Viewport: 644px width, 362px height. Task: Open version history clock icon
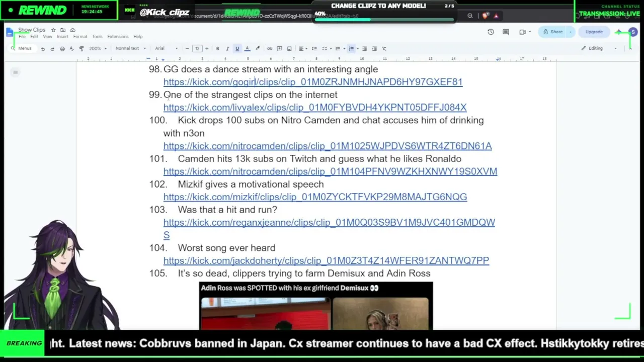pyautogui.click(x=491, y=32)
